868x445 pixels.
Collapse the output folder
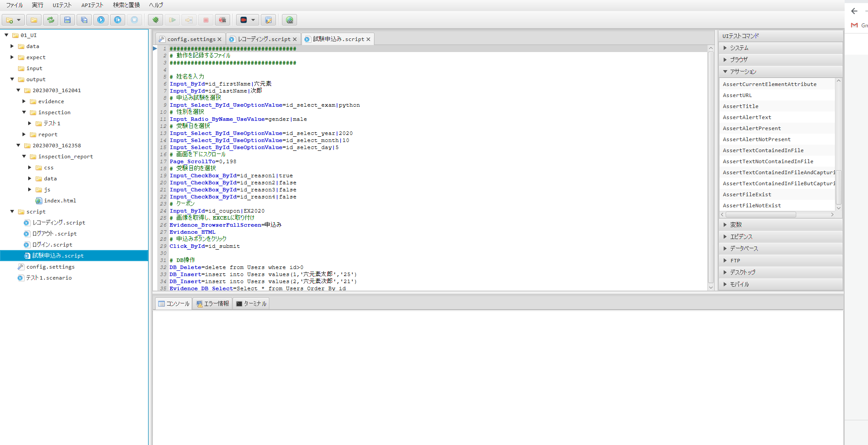pos(12,79)
